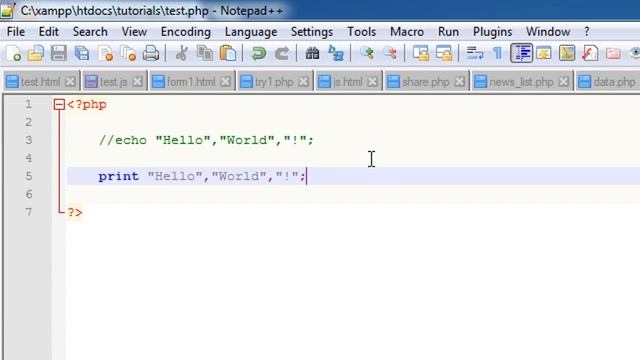Close the test.js tab

[138, 82]
